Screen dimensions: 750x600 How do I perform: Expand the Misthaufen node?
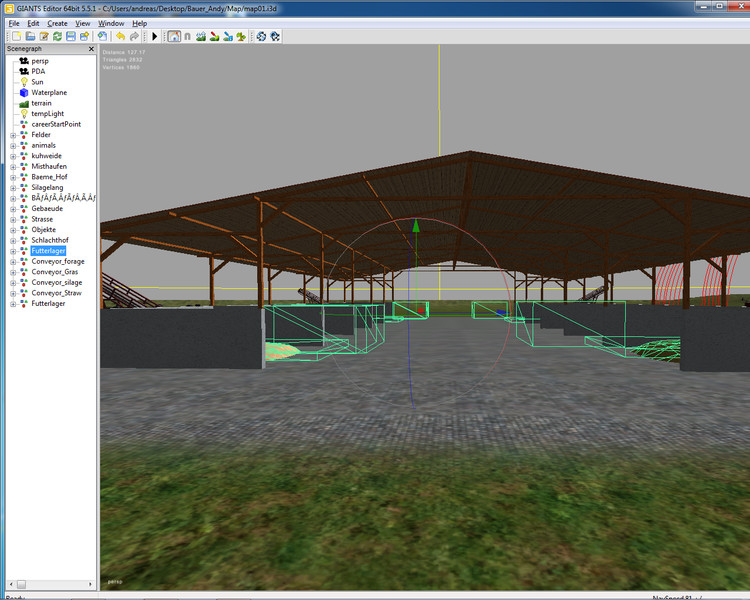pyautogui.click(x=13, y=167)
